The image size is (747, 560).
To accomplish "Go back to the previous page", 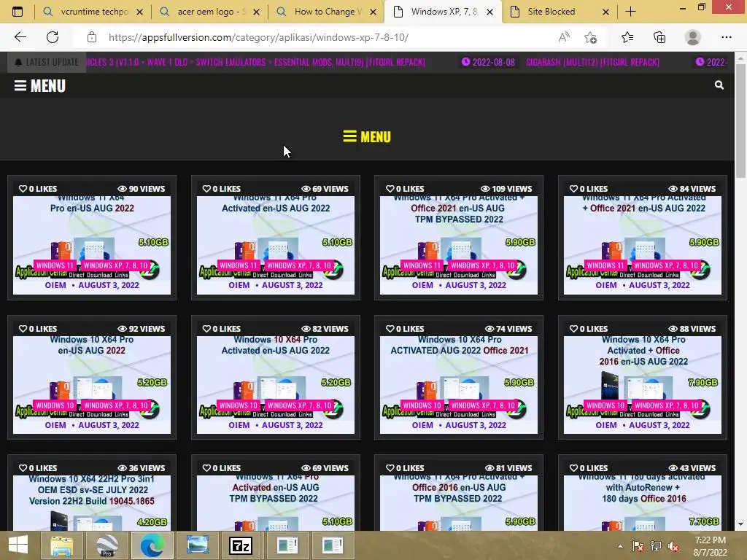I will [x=20, y=37].
